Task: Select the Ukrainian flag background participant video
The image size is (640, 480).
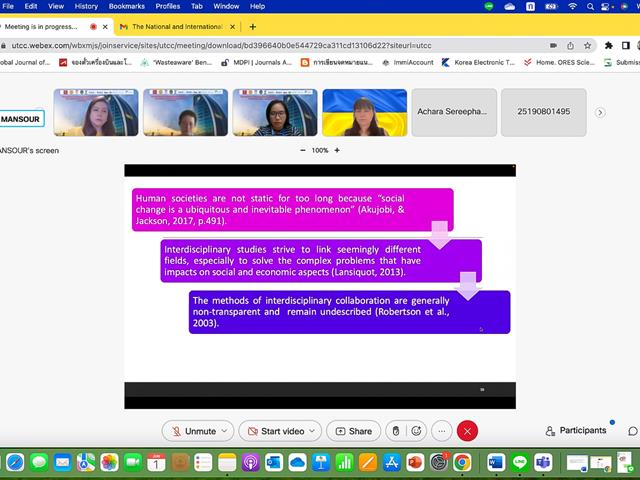Action: (x=364, y=112)
